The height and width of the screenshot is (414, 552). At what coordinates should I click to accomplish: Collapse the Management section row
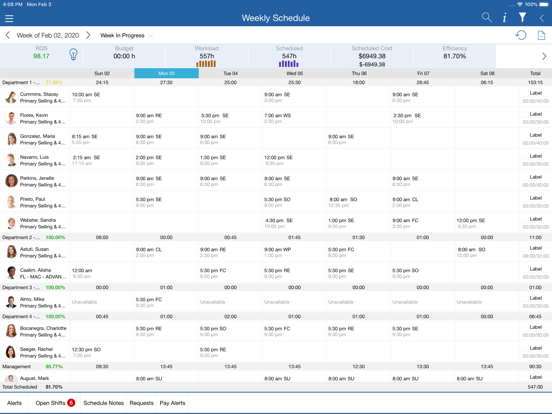pyautogui.click(x=276, y=366)
